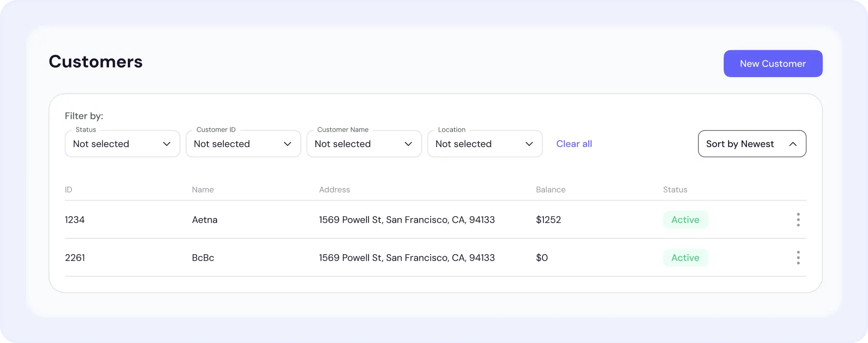Viewport: 868px width, 343px height.
Task: Click the Address column header
Action: [335, 190]
